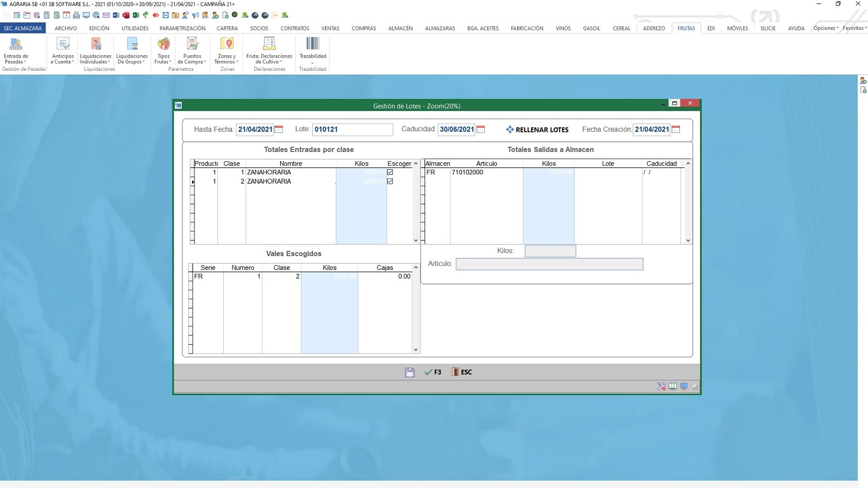Open Puestos de Compra ribbon icon
Screen dimensions: 868x488
click(x=192, y=44)
